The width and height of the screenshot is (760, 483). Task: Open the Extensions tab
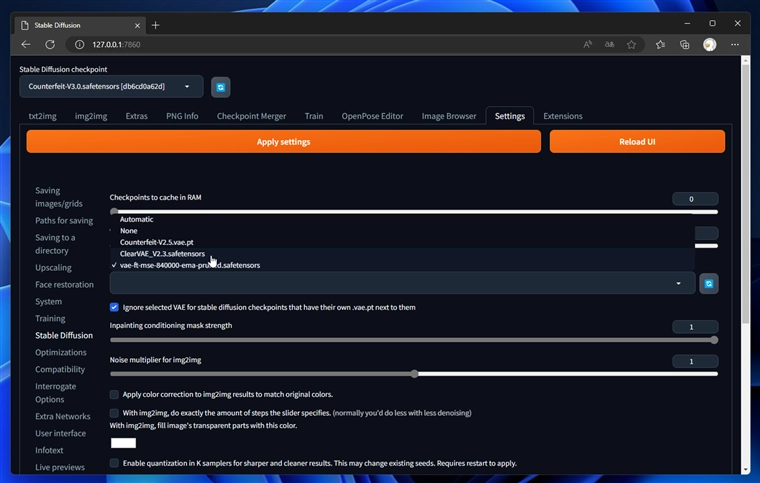(x=563, y=116)
